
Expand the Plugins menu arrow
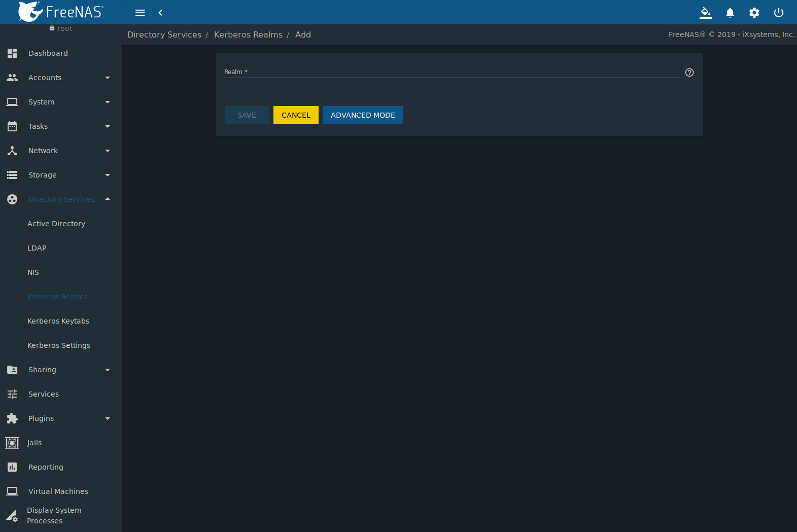(108, 418)
